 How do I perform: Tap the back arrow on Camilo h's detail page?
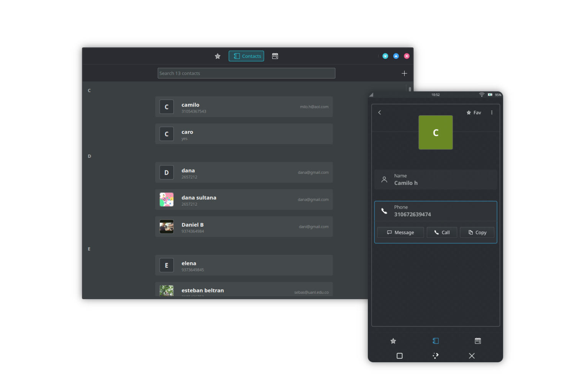pos(379,112)
